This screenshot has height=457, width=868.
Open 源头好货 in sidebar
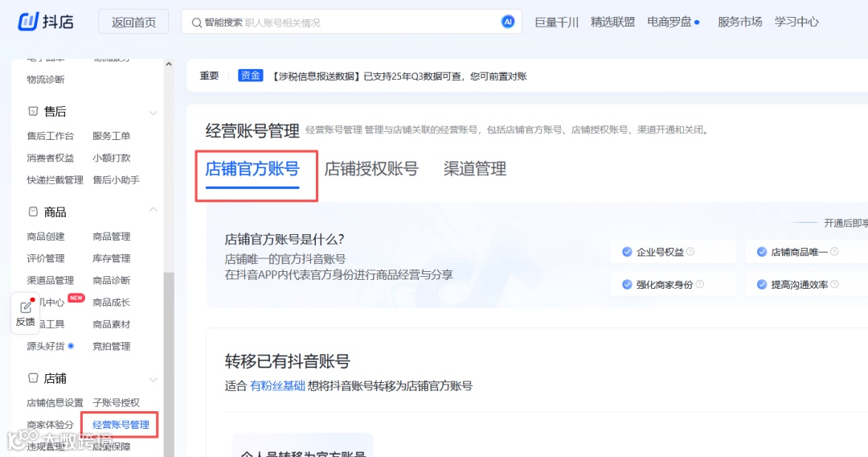pyautogui.click(x=46, y=346)
